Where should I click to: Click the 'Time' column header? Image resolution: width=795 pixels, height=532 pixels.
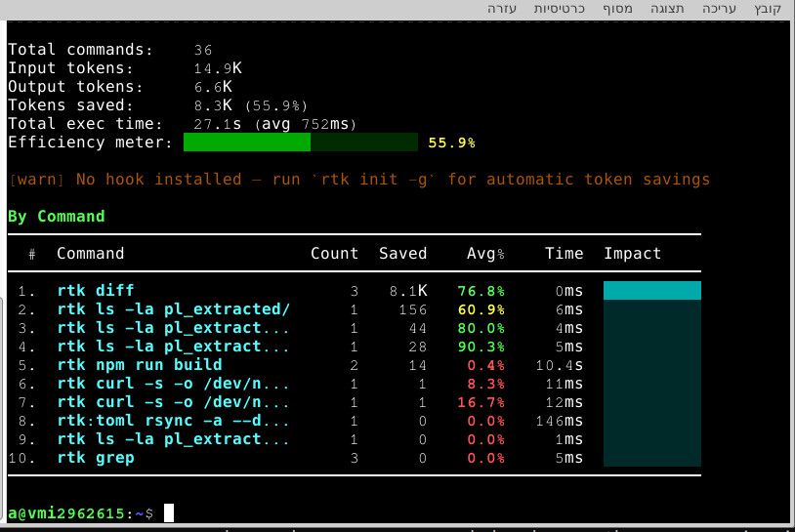point(564,254)
